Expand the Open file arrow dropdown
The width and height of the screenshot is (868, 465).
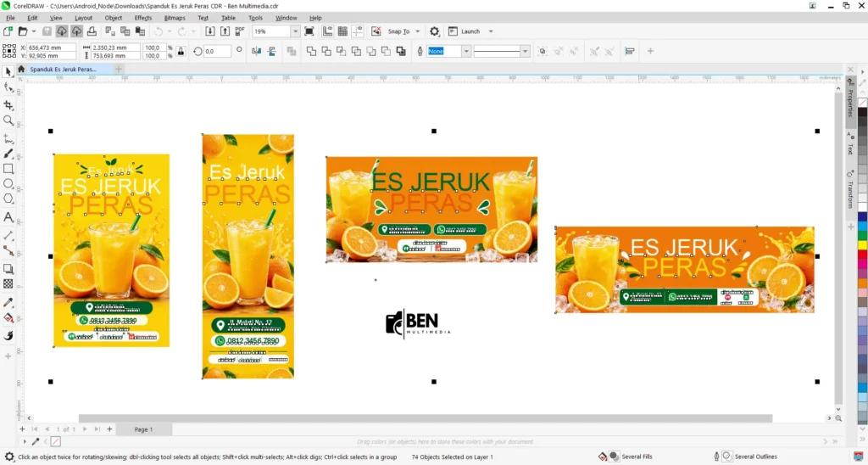point(34,31)
